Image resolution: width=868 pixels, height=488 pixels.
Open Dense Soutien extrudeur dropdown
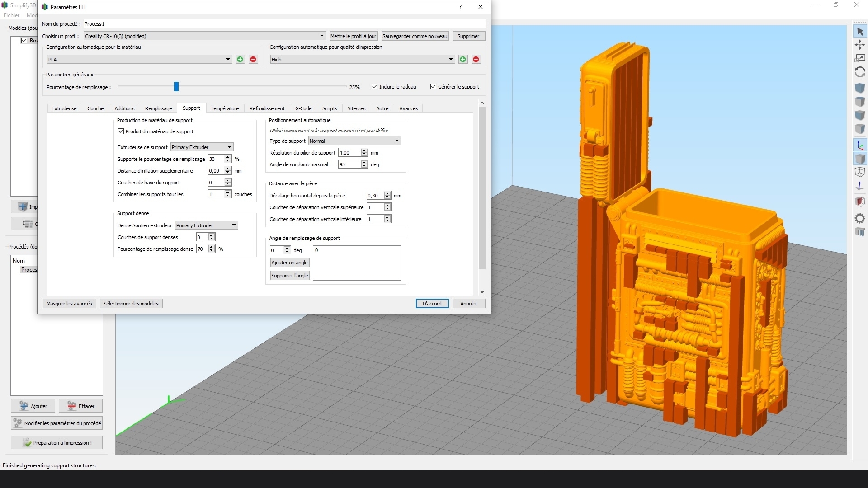tap(207, 225)
